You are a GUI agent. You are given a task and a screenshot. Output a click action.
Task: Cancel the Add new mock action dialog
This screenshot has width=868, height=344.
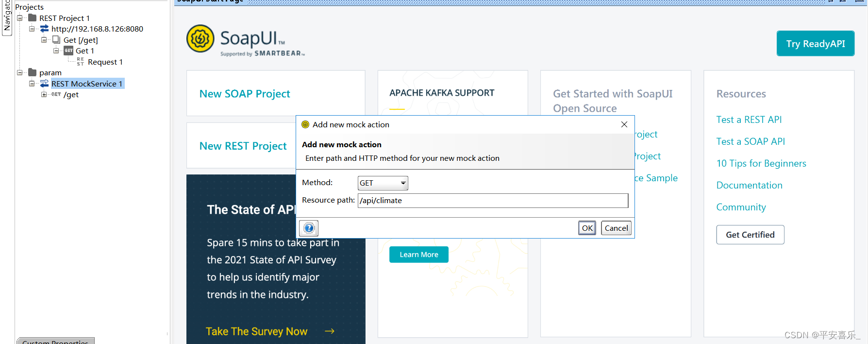[x=616, y=228]
